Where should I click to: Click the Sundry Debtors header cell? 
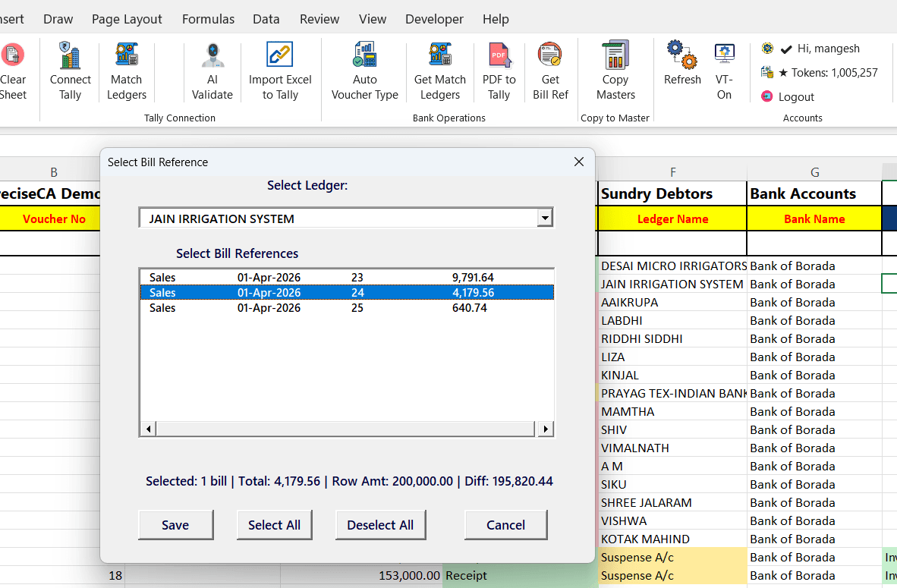click(672, 193)
